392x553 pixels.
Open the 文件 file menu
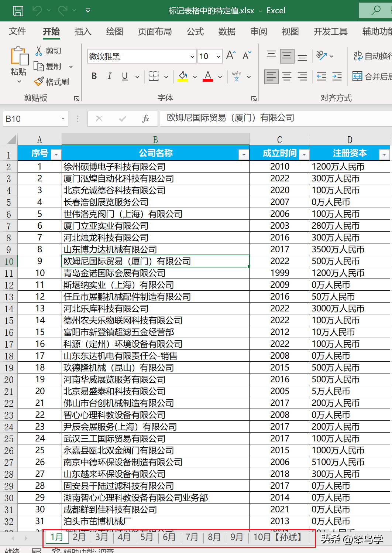tap(17, 31)
